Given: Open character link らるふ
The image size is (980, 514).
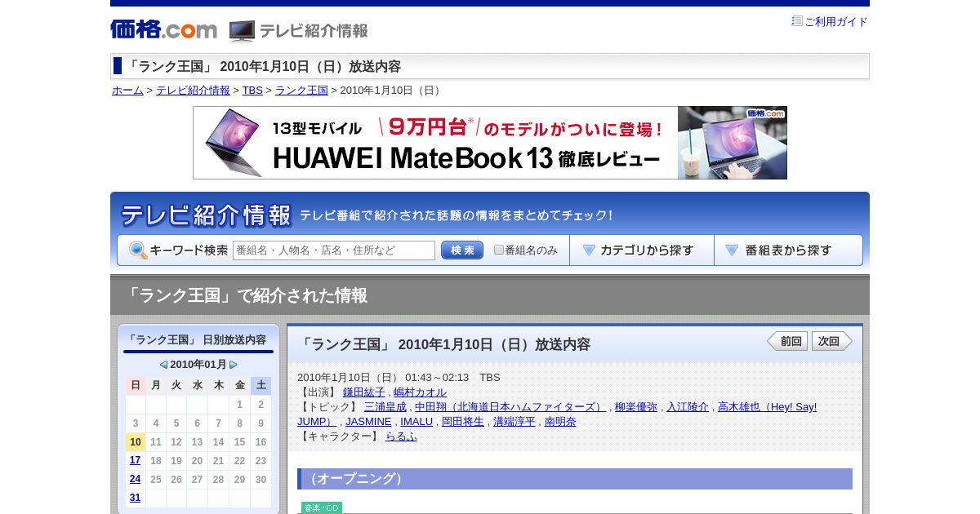Looking at the screenshot, I should click(x=401, y=436).
